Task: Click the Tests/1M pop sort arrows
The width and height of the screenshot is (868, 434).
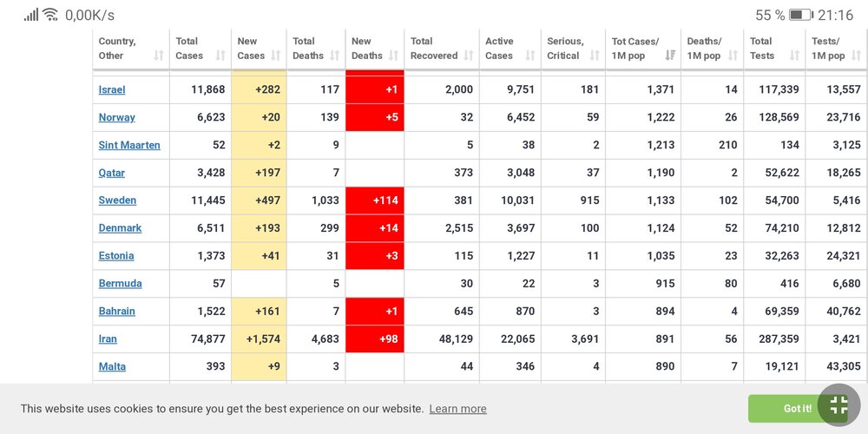Action: (855, 56)
